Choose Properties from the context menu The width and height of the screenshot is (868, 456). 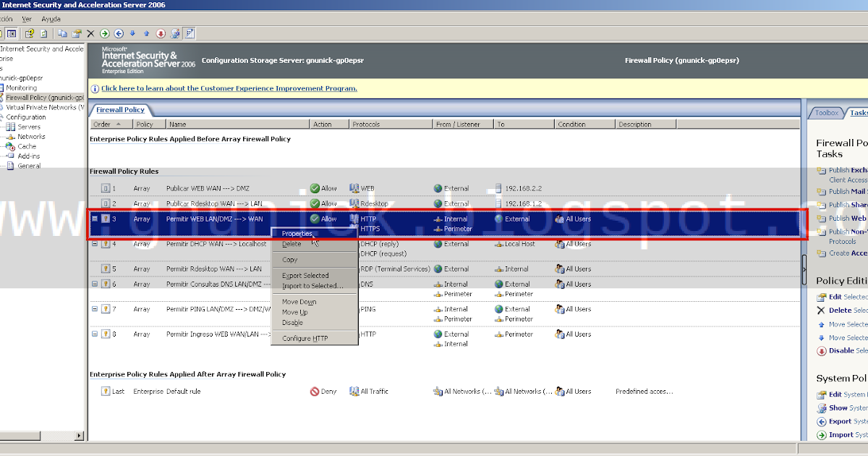(314, 234)
